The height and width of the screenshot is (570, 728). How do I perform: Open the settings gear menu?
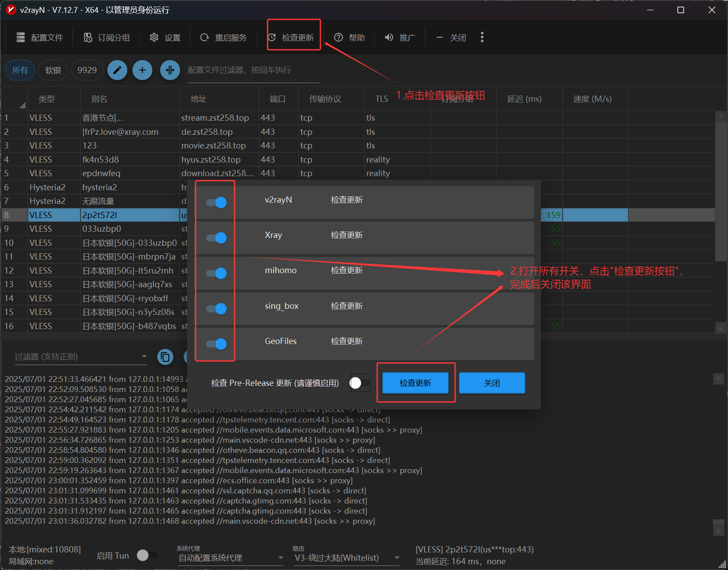154,37
